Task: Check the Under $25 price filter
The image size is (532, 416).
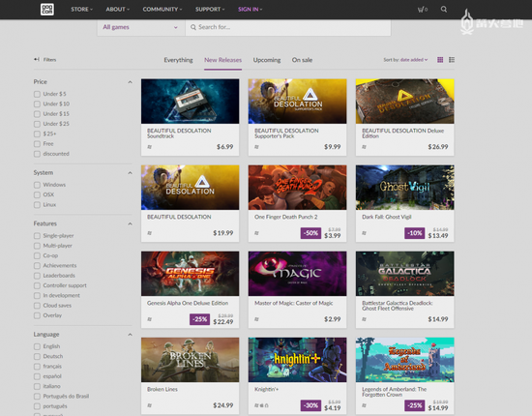Action: (x=37, y=124)
